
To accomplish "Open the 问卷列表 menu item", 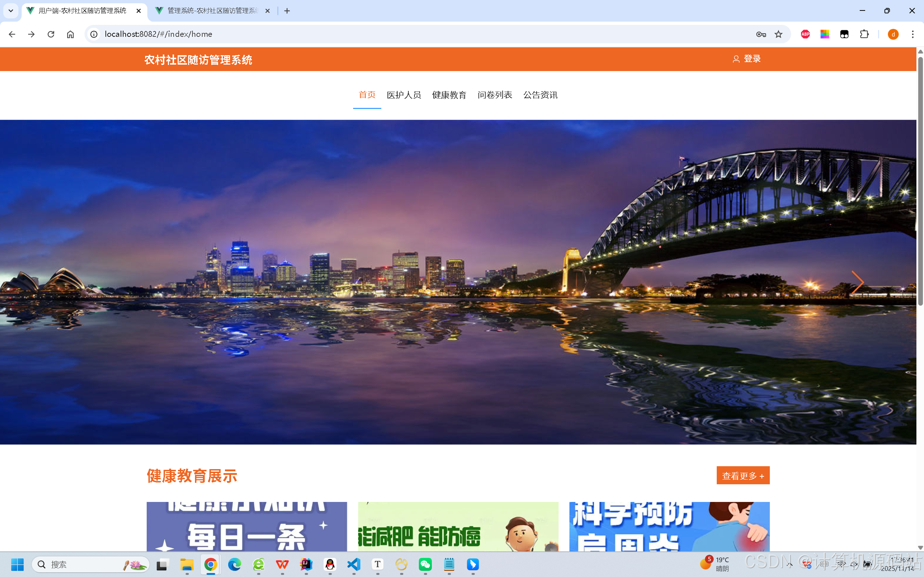I will point(494,95).
